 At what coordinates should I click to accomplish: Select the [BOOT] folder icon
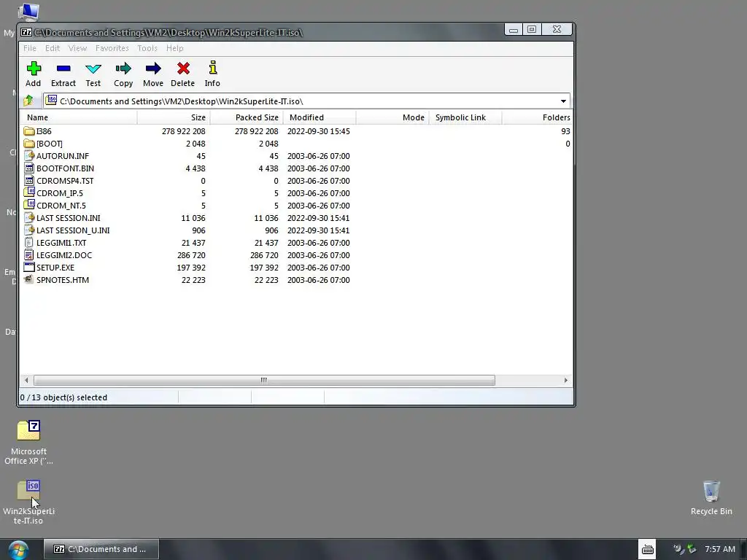click(x=29, y=144)
